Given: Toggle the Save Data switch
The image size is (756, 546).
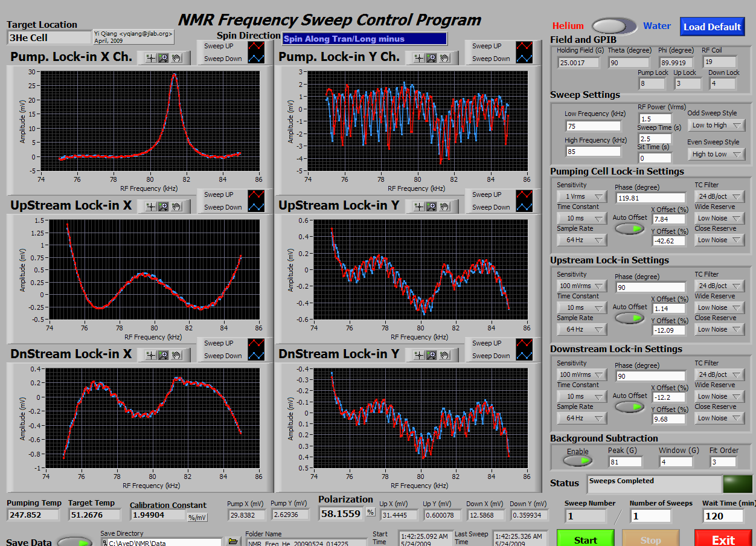Looking at the screenshot, I should tap(75, 542).
